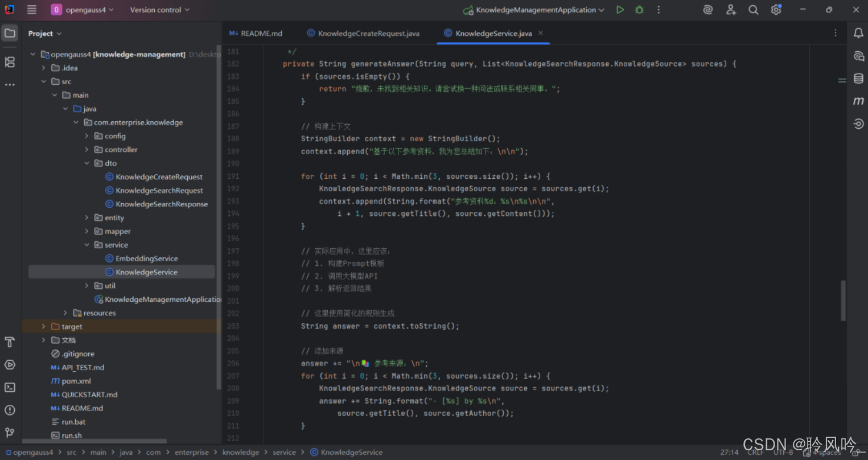The width and height of the screenshot is (868, 460).
Task: Open Services tool window icon
Action: coord(10,365)
